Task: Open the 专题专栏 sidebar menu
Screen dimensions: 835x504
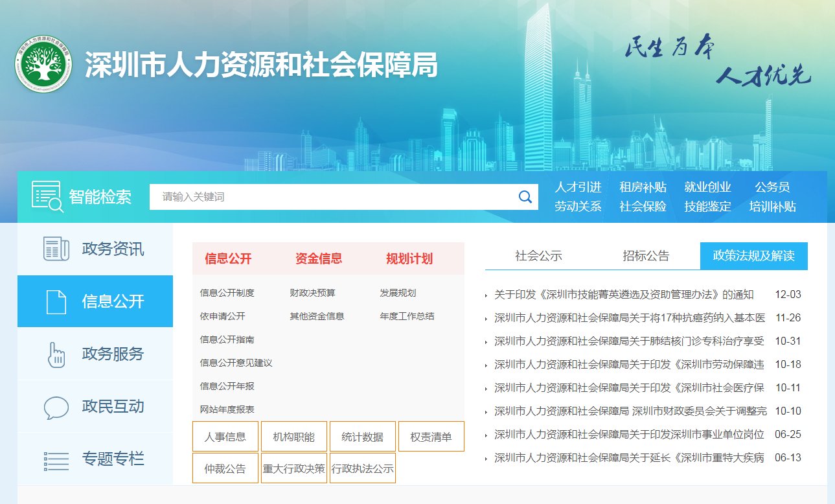Action: pyautogui.click(x=95, y=459)
